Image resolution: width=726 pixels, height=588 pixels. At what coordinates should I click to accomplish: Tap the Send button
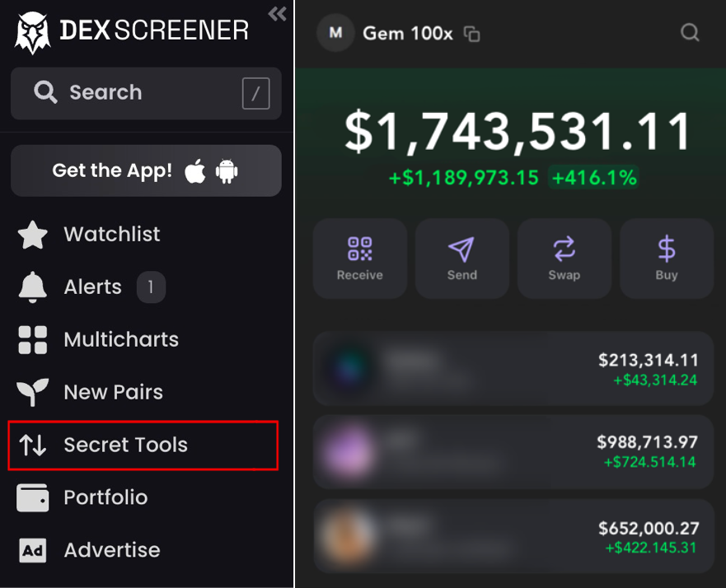pos(462,259)
